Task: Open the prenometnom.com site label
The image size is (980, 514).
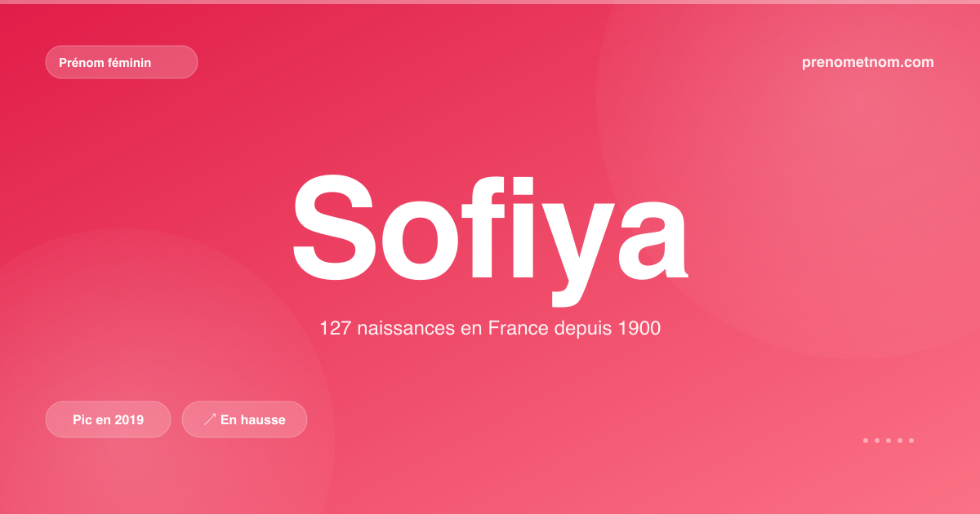Action: (x=868, y=62)
